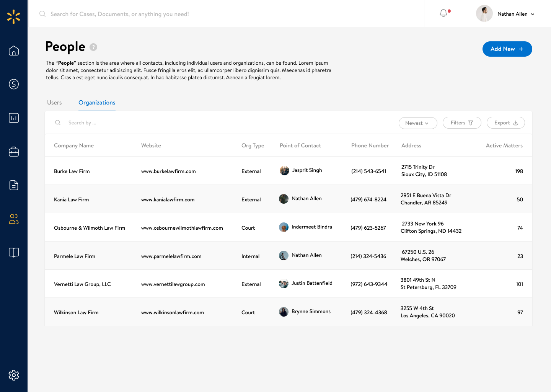Screen dimensions: 551x392
Task: Open the Filters options
Action: tap(461, 123)
